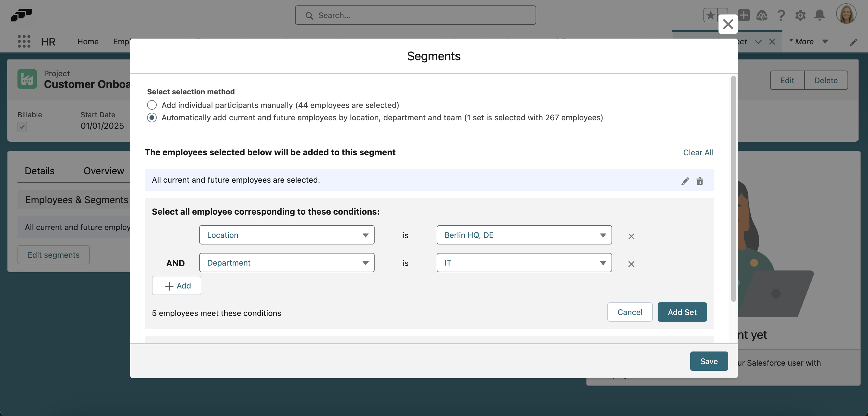868x416 pixels.
Task: Edit the selected employee set pencil icon
Action: [685, 181]
